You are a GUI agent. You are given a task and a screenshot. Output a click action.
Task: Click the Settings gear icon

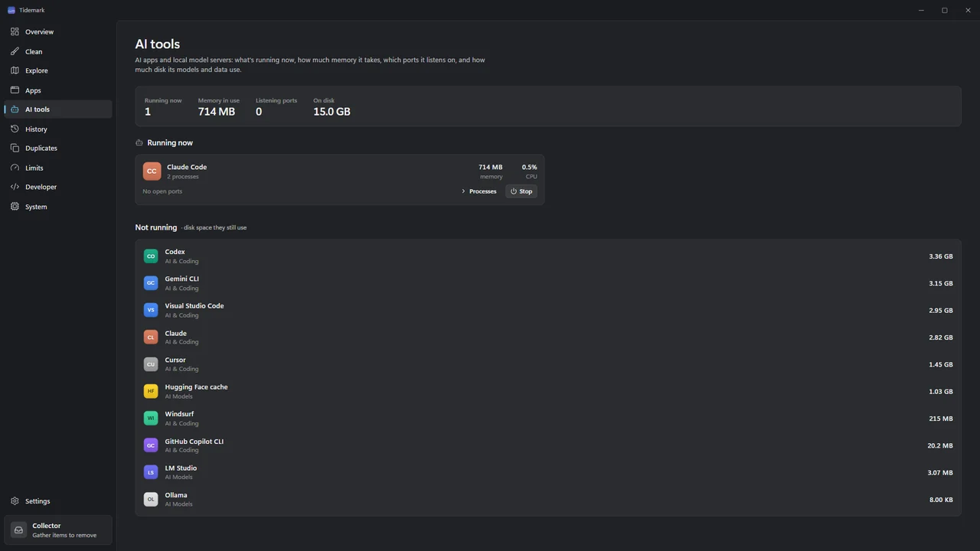(x=15, y=501)
